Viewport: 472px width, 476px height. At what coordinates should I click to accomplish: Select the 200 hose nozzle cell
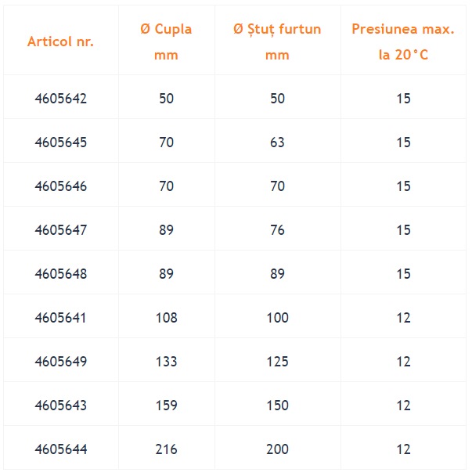point(277,449)
